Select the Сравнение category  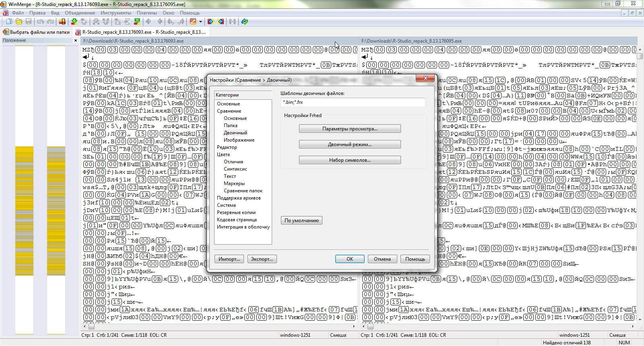pos(229,111)
